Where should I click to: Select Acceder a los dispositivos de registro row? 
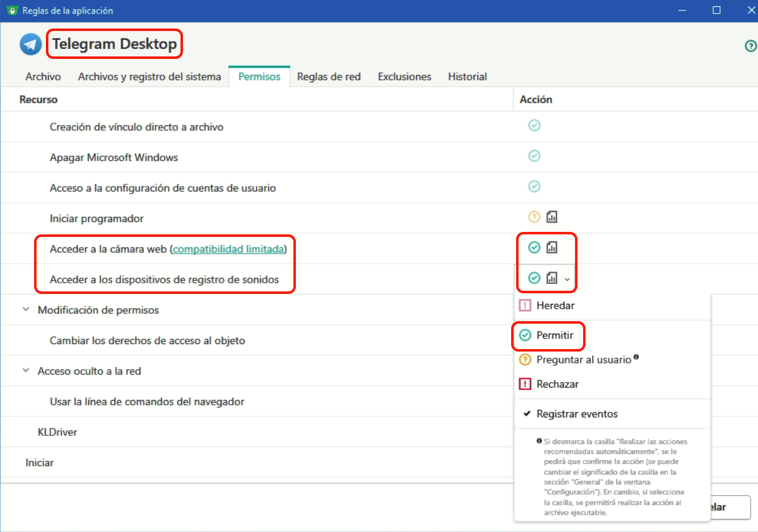[x=257, y=279]
